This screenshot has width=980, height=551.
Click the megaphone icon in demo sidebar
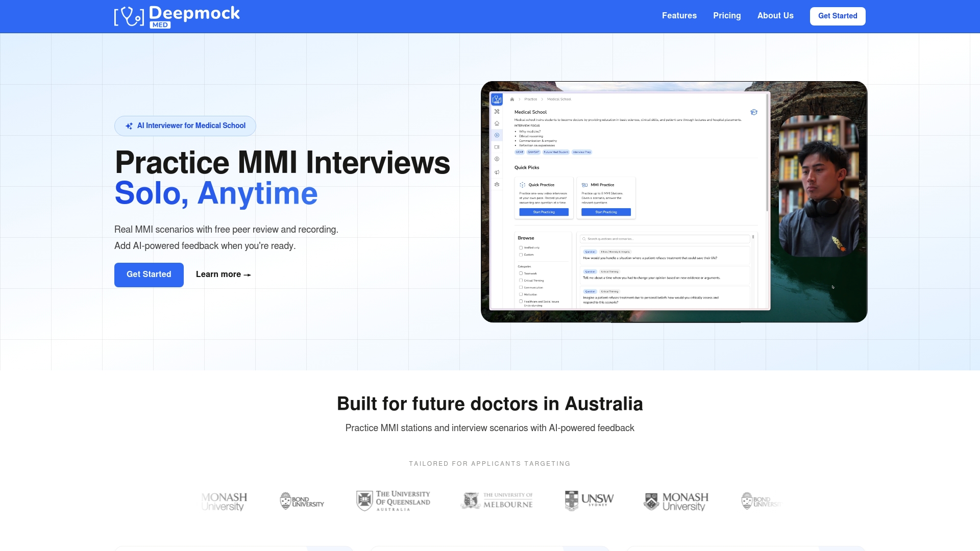[497, 172]
